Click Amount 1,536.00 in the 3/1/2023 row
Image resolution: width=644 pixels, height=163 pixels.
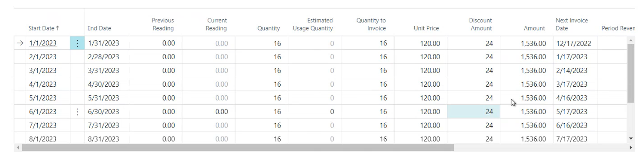526,70
